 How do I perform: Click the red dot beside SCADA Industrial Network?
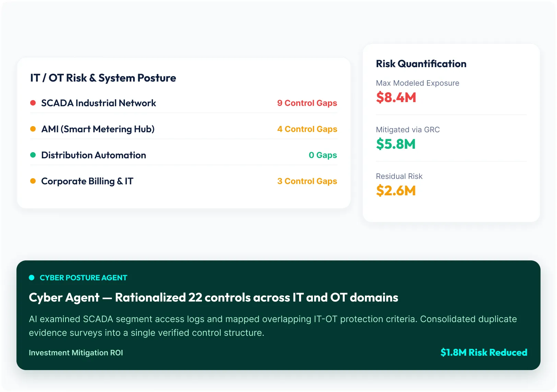pos(33,103)
